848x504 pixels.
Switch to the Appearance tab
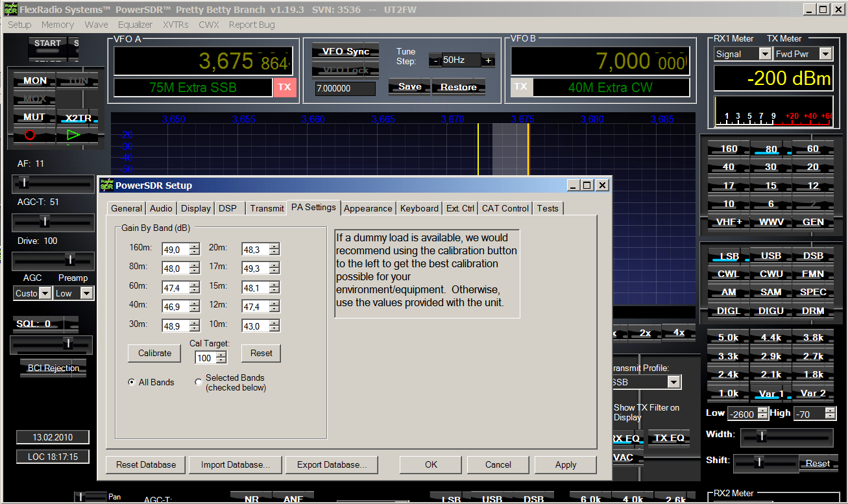coord(368,208)
